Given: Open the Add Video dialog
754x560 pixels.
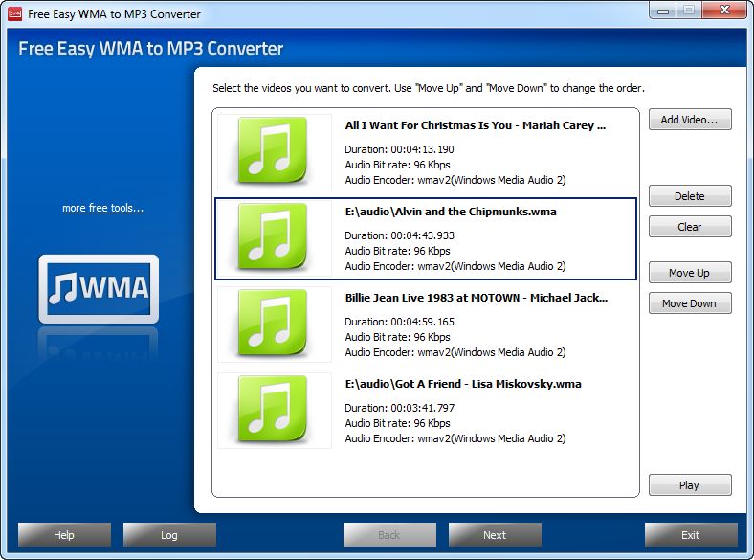Looking at the screenshot, I should tap(690, 120).
